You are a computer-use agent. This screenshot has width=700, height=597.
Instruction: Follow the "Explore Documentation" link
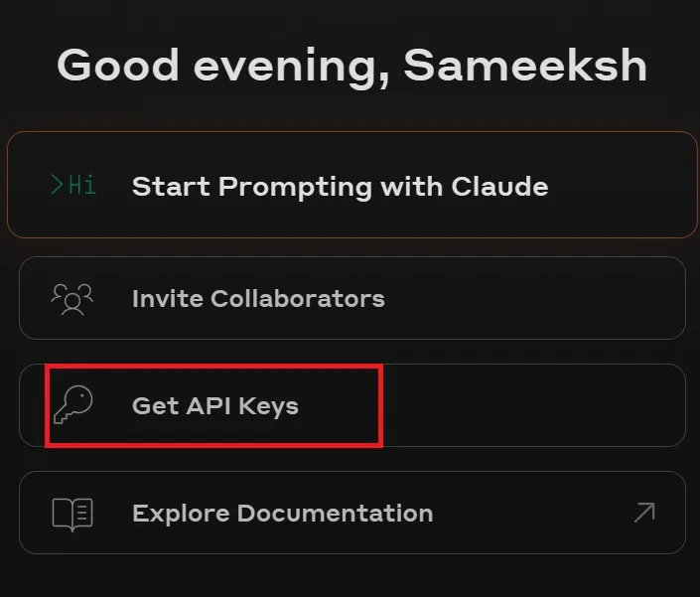[282, 514]
